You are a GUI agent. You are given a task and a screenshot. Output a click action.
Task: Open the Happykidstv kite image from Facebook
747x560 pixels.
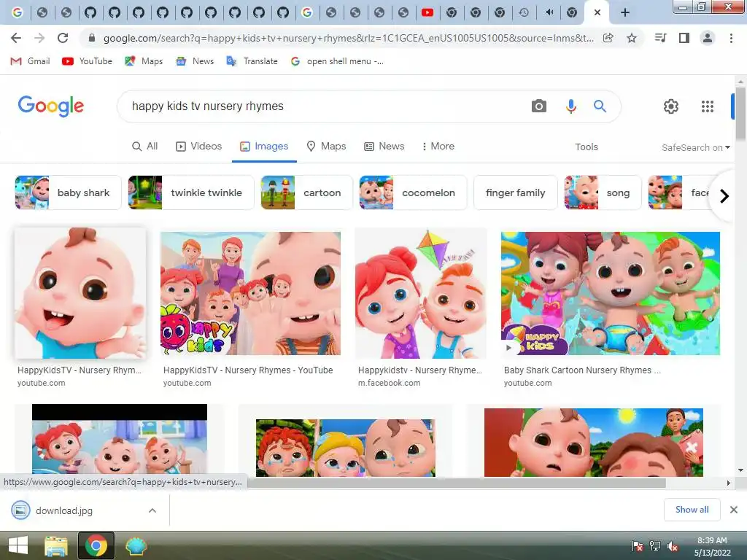(421, 293)
